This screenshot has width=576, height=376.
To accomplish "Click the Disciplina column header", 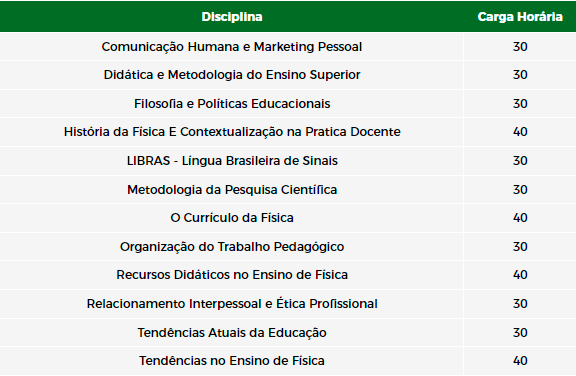I will coord(232,17).
